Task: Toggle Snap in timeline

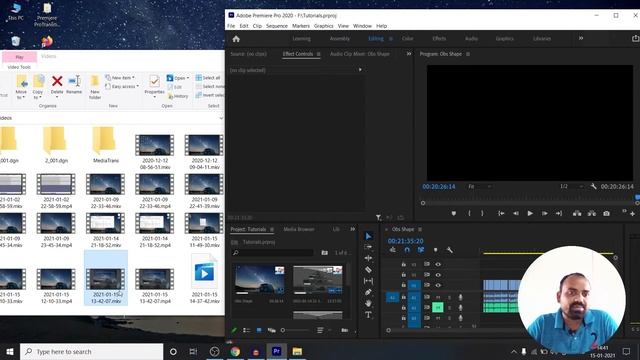Action: [407, 250]
